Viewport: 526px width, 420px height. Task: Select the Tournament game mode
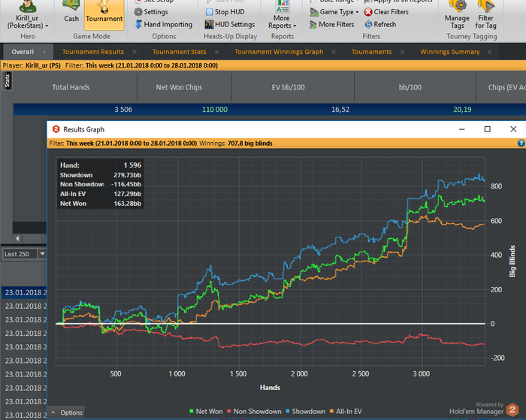pos(104,15)
